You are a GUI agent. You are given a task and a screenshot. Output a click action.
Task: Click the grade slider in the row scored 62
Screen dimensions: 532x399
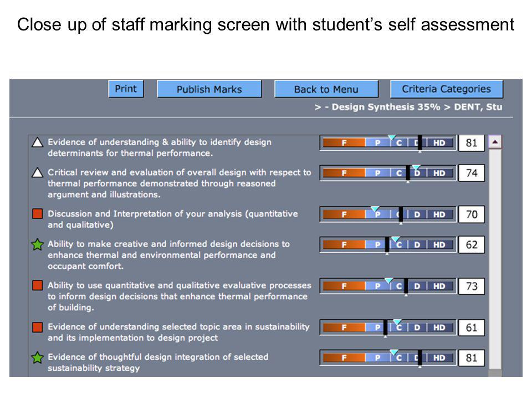click(388, 244)
